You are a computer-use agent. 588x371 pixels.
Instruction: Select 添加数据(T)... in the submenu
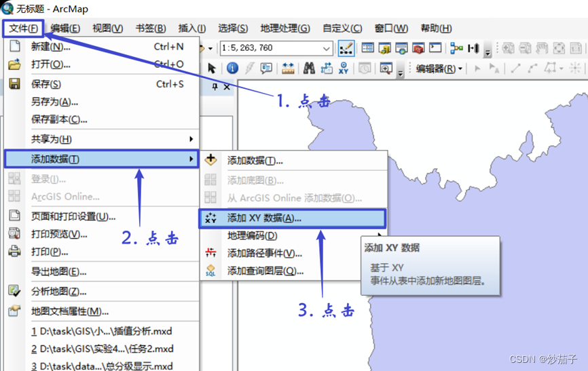coord(293,160)
